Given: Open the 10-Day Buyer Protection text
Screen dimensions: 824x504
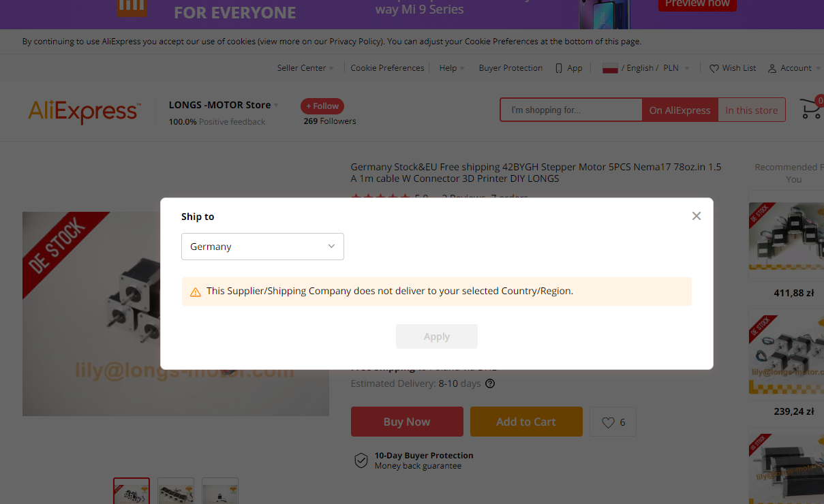Looking at the screenshot, I should (x=424, y=456).
